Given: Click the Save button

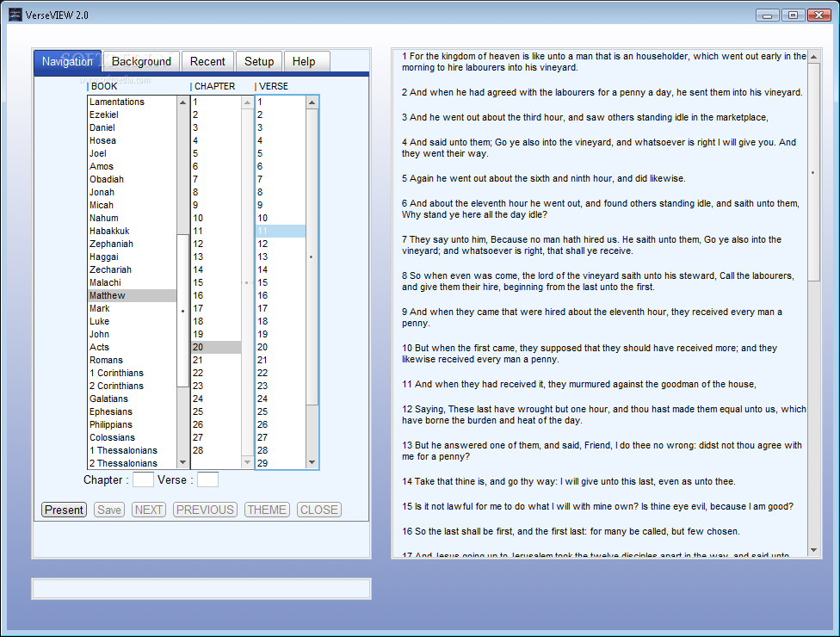Looking at the screenshot, I should pyautogui.click(x=109, y=510).
